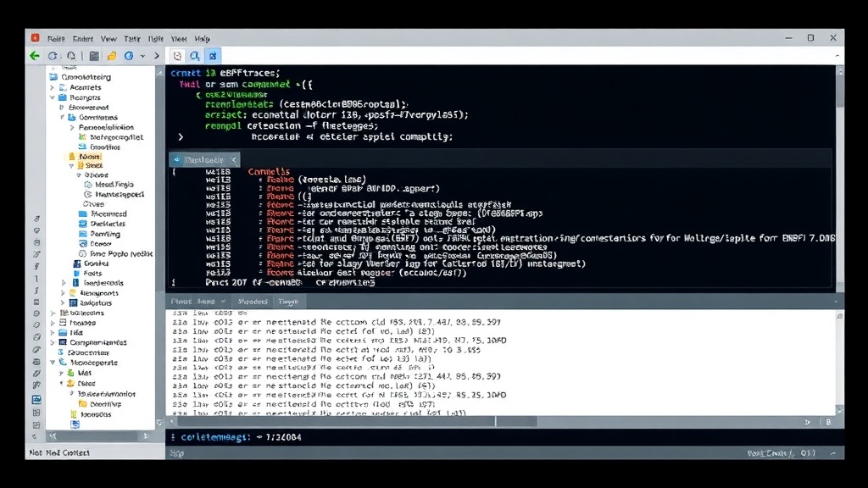Viewport: 868px width, 488px height.
Task: Collapse the toolbar with its top-right chevron
Action: (x=837, y=56)
